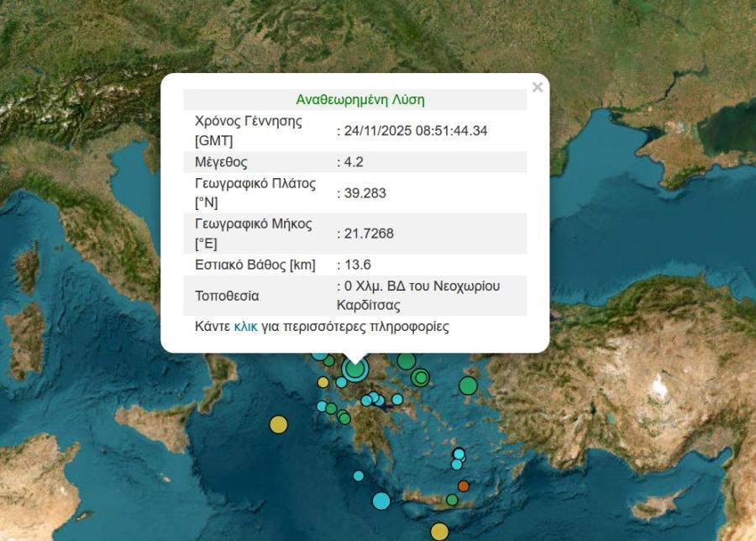Select the large cyan marker west of Crete
756x541 pixels.
coord(381,501)
